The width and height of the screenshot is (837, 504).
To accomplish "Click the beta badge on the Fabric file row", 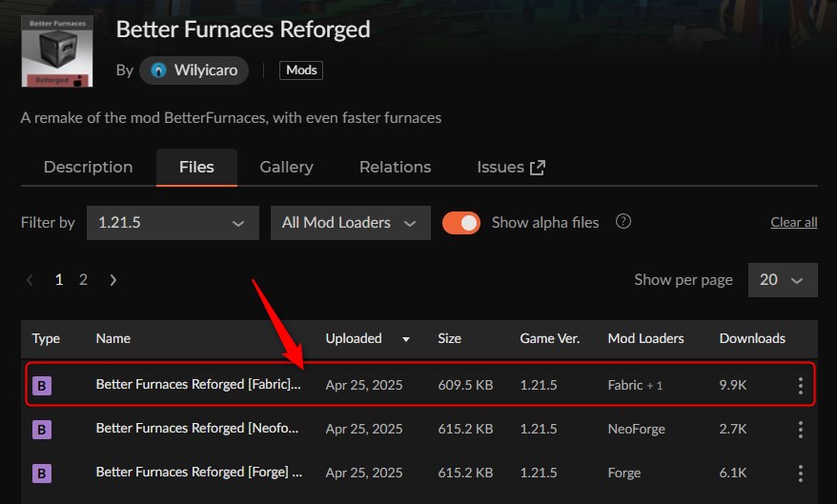I will [42, 386].
